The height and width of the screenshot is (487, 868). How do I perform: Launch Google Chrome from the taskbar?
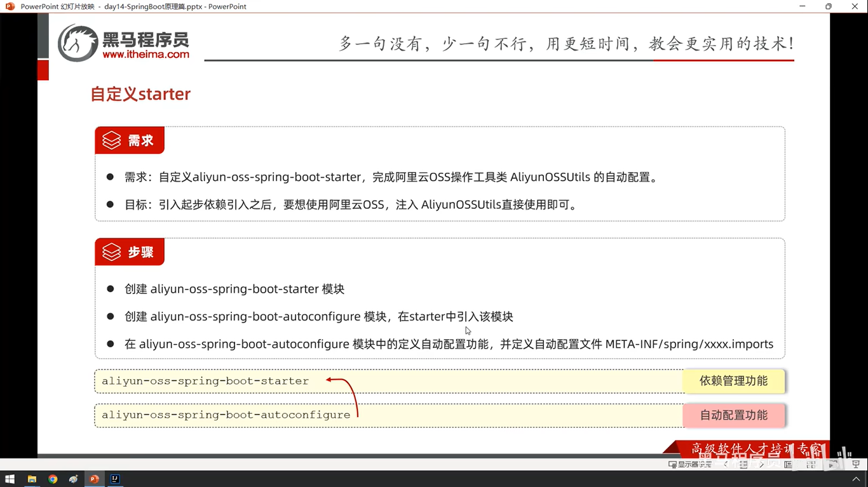coord(53,479)
